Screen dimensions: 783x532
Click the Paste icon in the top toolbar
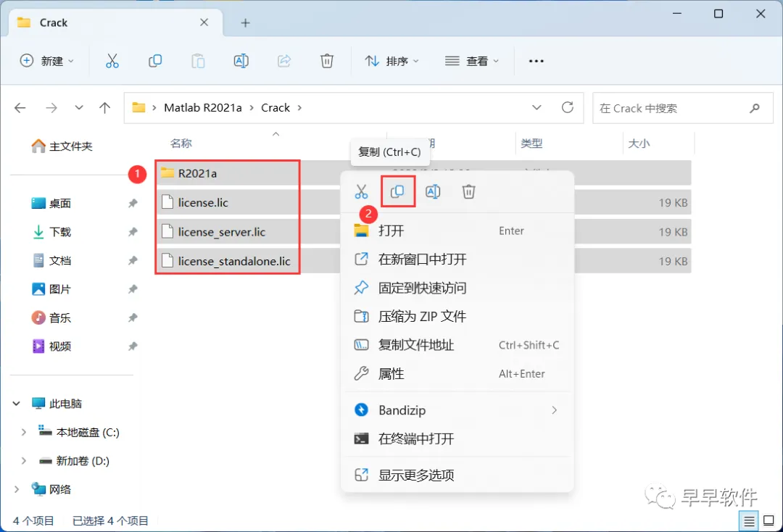[x=198, y=61]
